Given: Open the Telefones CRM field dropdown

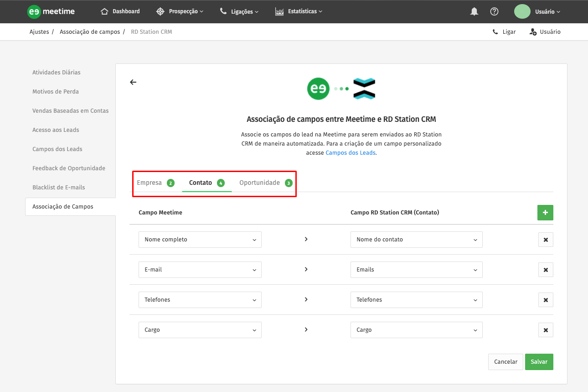Looking at the screenshot, I should [x=417, y=300].
